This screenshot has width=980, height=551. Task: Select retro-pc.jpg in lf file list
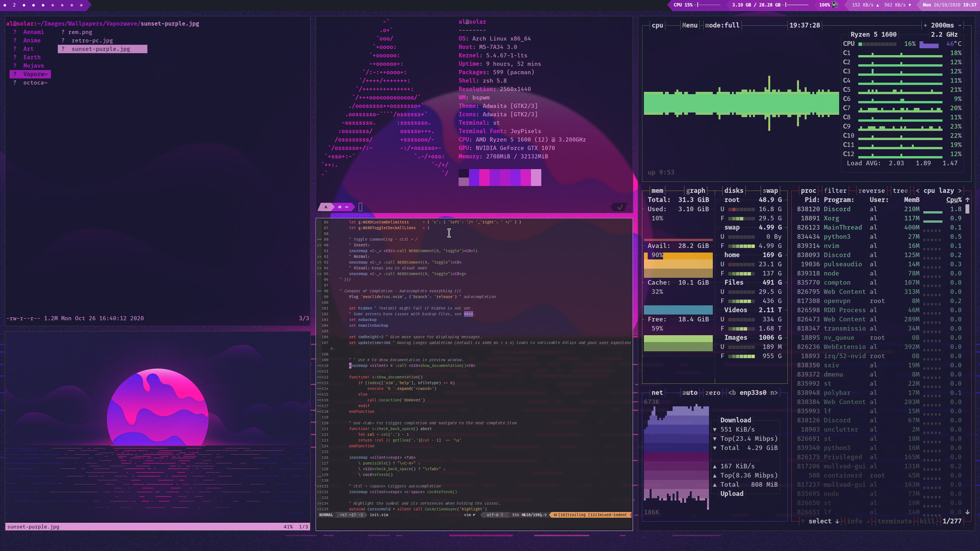92,41
